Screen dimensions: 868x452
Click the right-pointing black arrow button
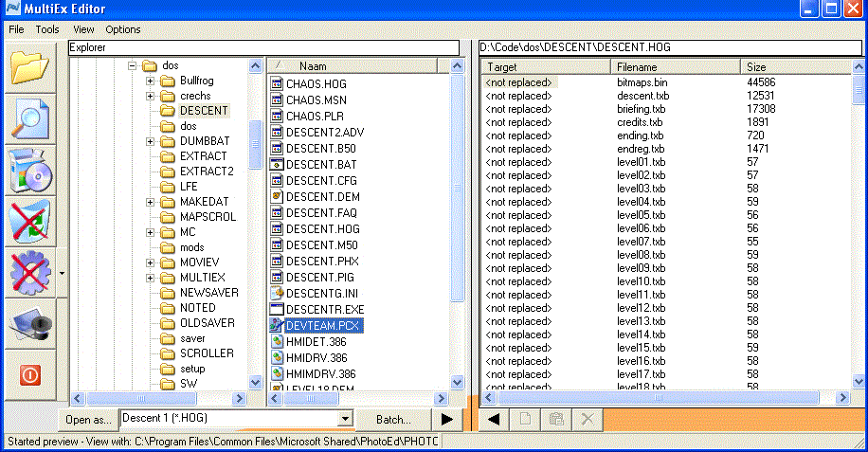point(447,420)
